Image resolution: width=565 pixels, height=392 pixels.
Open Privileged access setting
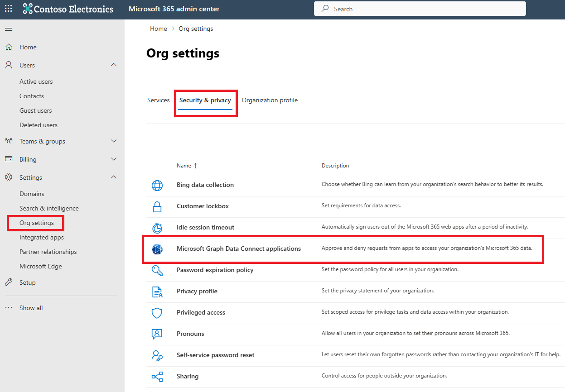pos(201,312)
